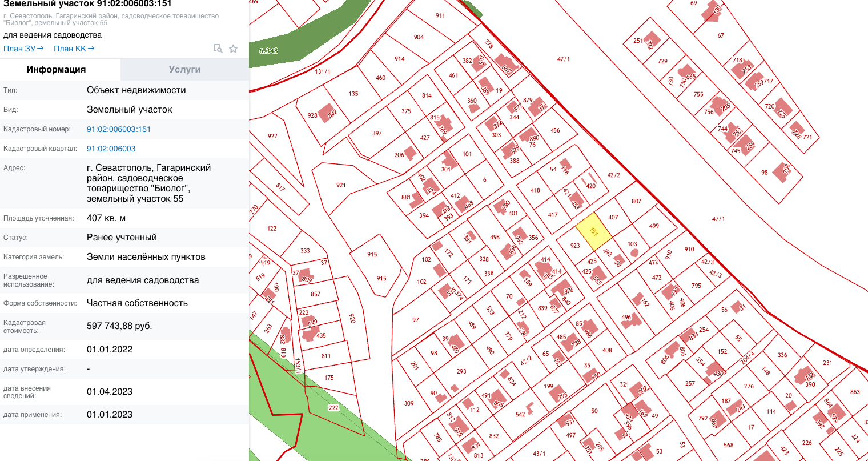Image resolution: width=868 pixels, height=461 pixels.
Task: Open the План ЗУ link
Action: point(23,49)
